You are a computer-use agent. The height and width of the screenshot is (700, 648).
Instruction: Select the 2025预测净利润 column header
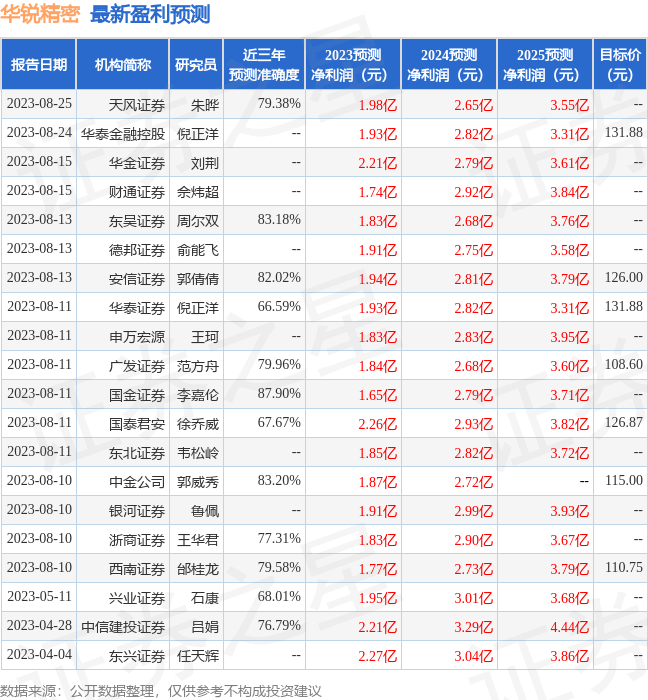(x=545, y=64)
